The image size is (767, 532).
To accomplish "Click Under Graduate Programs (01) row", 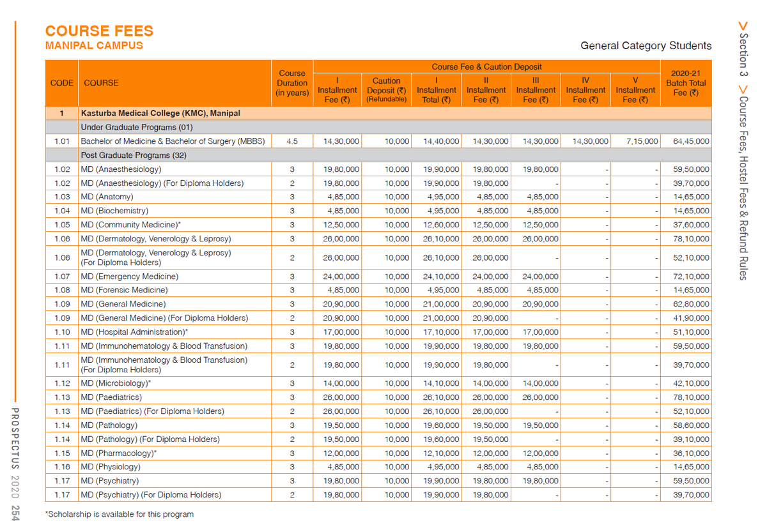I will (378, 127).
